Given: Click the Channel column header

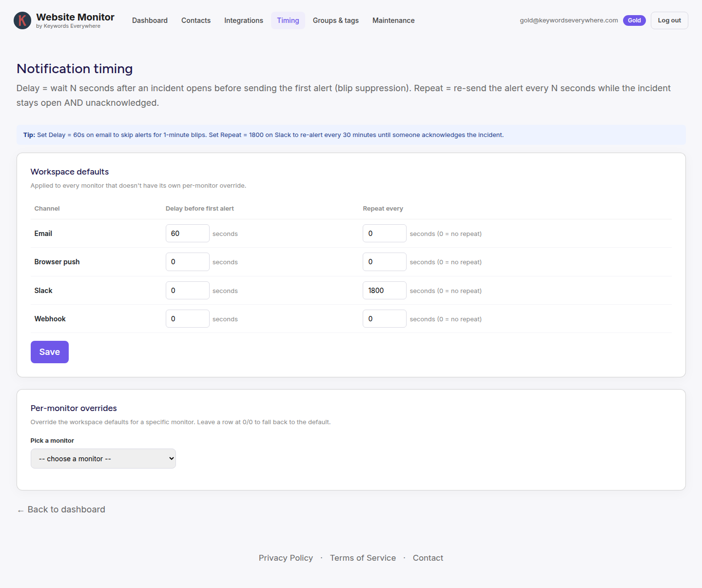Looking at the screenshot, I should pyautogui.click(x=47, y=209).
